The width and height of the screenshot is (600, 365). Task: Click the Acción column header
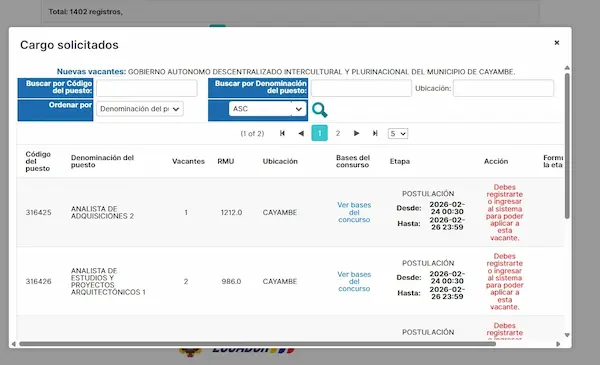tap(496, 161)
